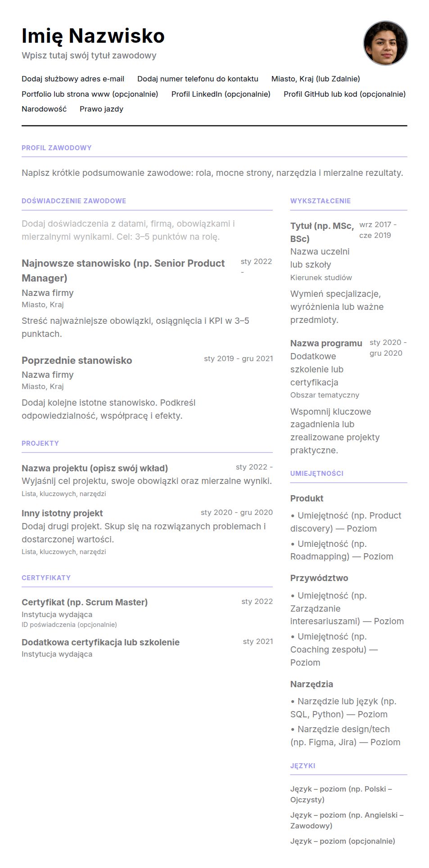Click the phone number contact field
Image resolution: width=429 pixels, height=868 pixels.
tap(198, 79)
